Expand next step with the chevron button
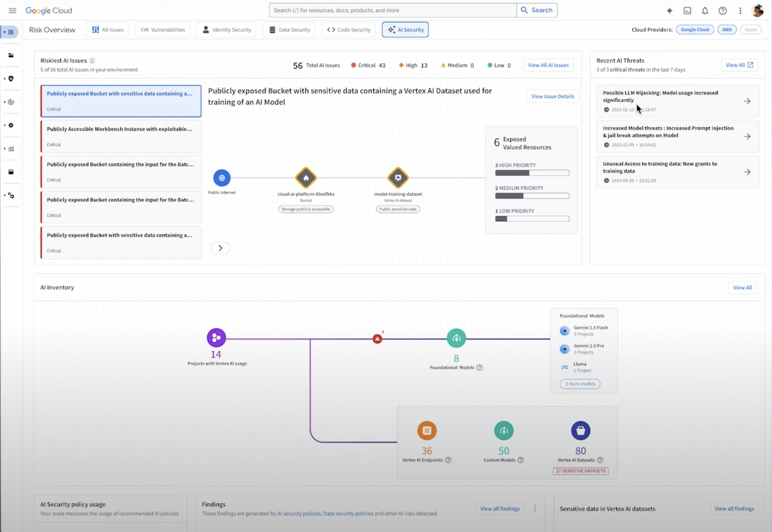 (x=220, y=248)
